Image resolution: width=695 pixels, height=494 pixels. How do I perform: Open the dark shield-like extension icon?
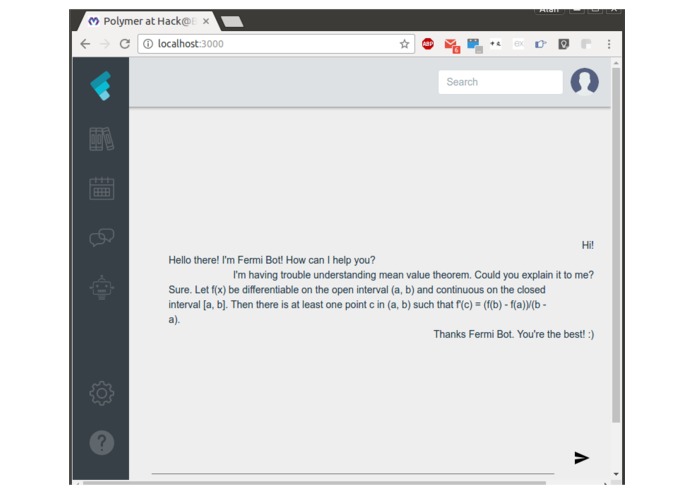[563, 44]
